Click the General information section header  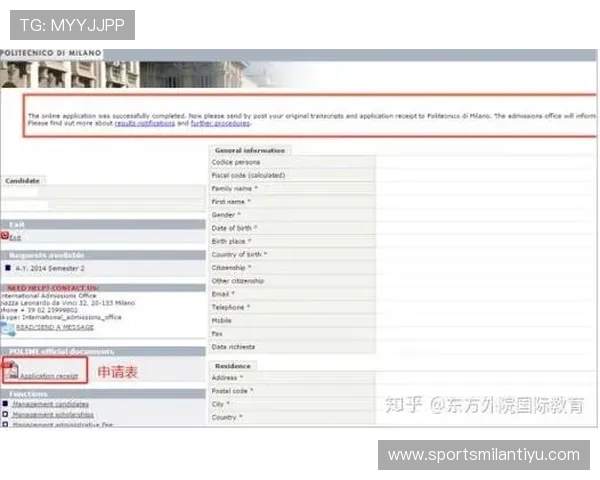250,150
